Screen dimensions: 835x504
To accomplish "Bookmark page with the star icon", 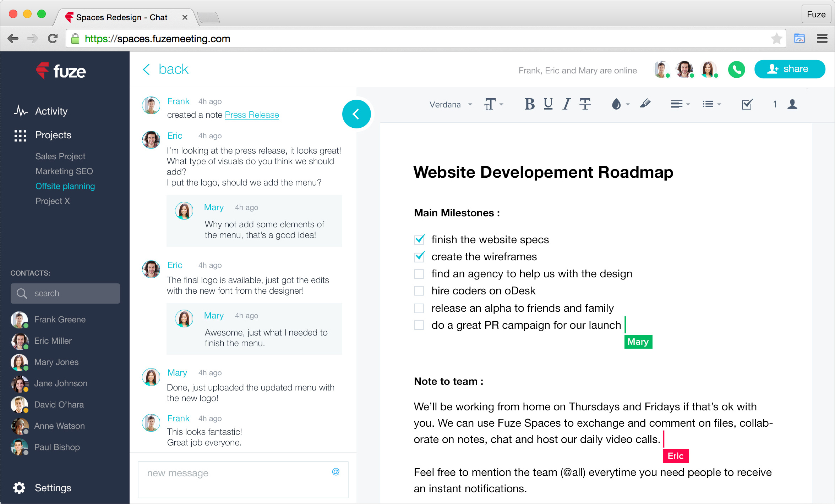I will [x=777, y=38].
